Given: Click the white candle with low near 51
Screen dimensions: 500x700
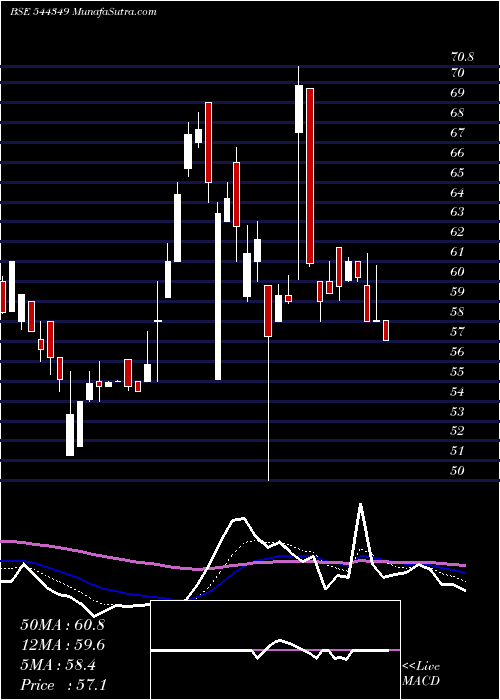Looking at the screenshot, I should pyautogui.click(x=70, y=435).
